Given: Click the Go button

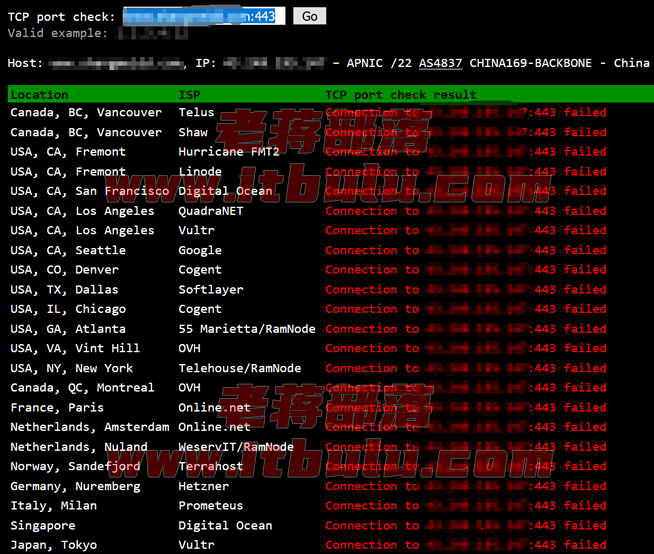Looking at the screenshot, I should 309,16.
